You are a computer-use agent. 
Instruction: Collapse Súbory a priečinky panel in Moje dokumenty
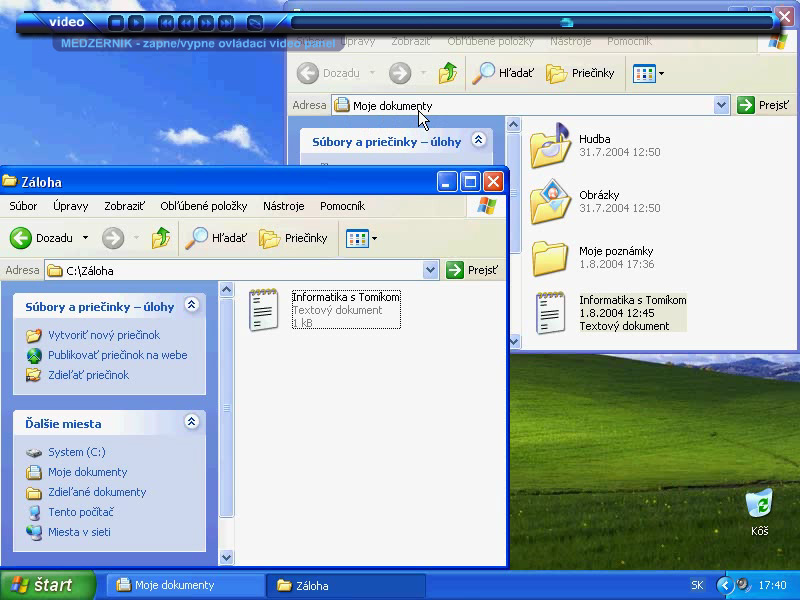(479, 140)
